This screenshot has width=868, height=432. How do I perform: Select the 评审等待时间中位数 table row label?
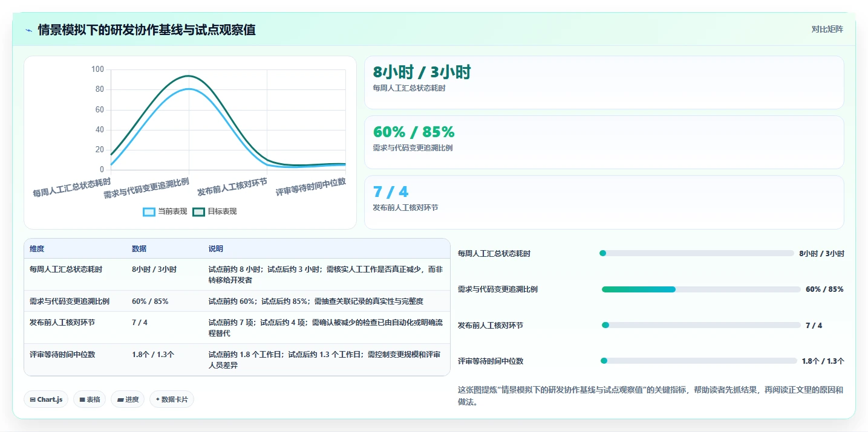(62, 355)
